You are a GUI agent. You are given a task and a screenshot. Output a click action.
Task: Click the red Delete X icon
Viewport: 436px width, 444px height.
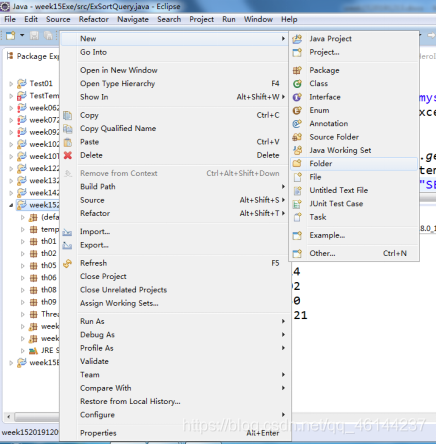pyautogui.click(x=68, y=155)
